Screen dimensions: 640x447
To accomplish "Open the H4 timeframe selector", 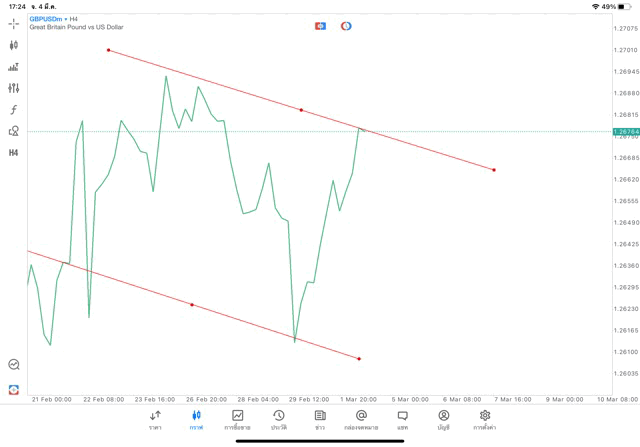I will [x=14, y=153].
